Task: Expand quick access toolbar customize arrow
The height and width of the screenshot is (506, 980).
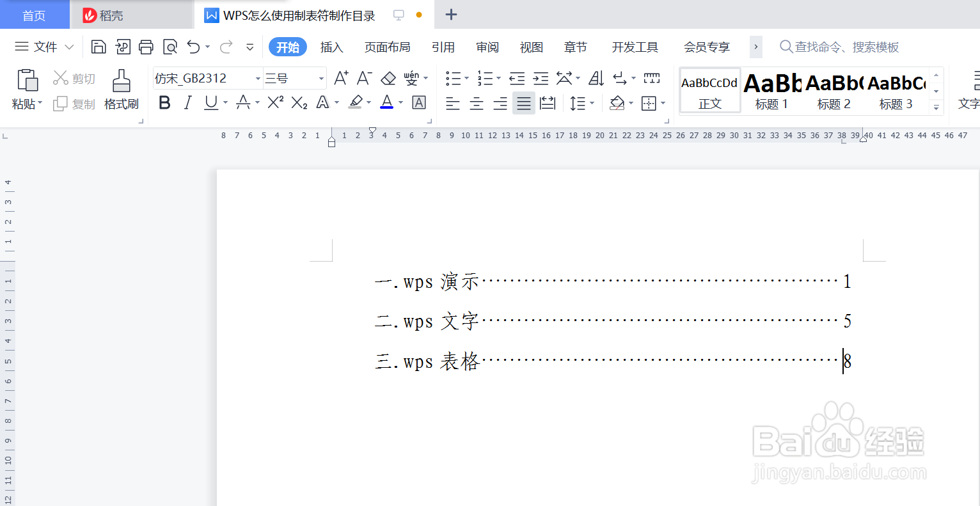Action: 250,47
